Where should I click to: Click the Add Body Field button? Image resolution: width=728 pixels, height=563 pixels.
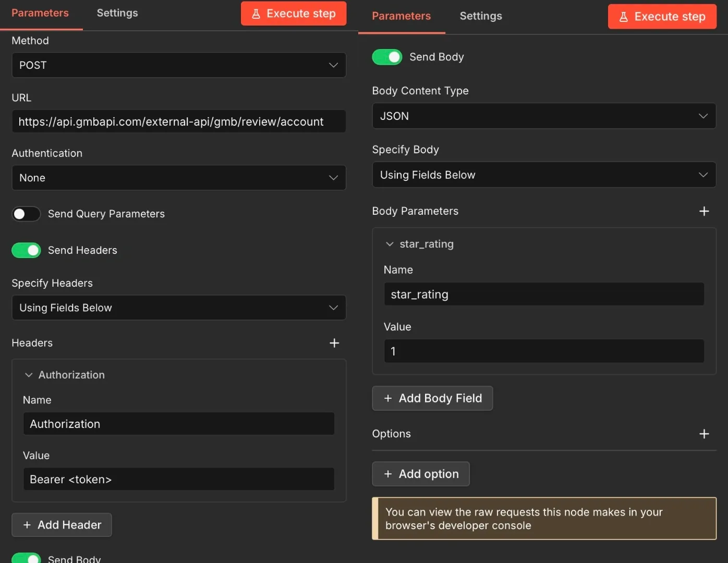(x=432, y=398)
